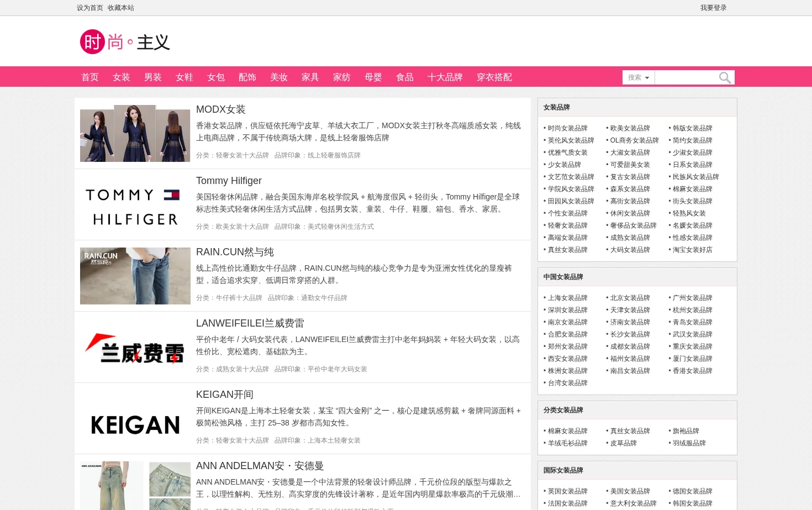Open the 兰威费雷 logo thumbnail

pyautogui.click(x=135, y=347)
